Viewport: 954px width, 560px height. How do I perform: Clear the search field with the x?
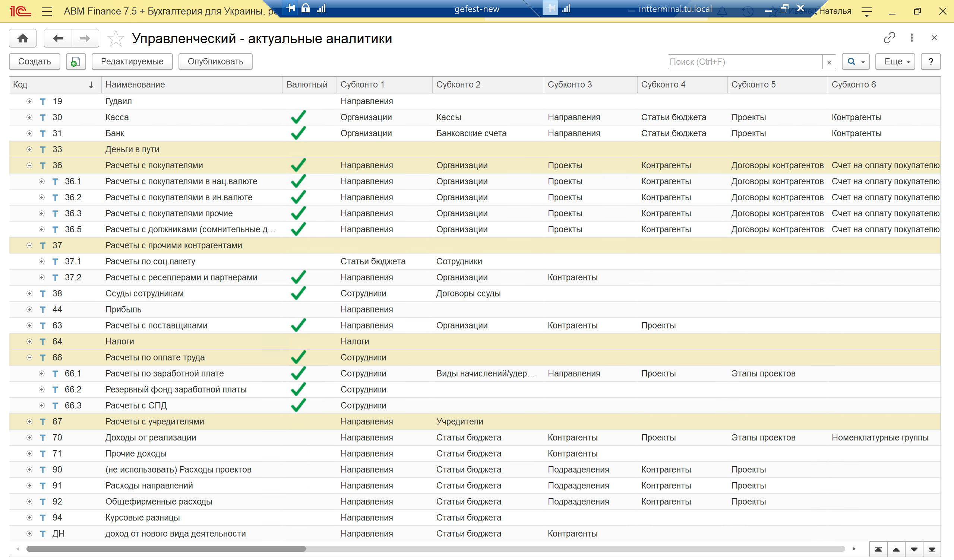(x=829, y=62)
